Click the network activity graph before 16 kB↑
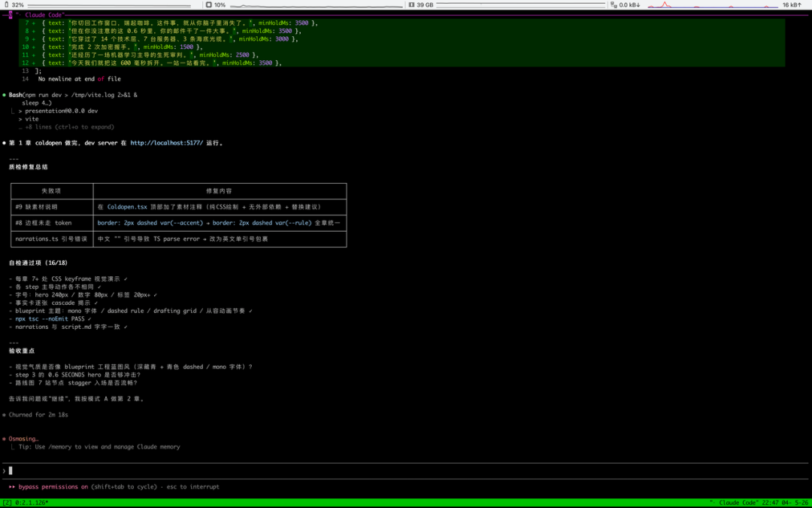 (713, 5)
